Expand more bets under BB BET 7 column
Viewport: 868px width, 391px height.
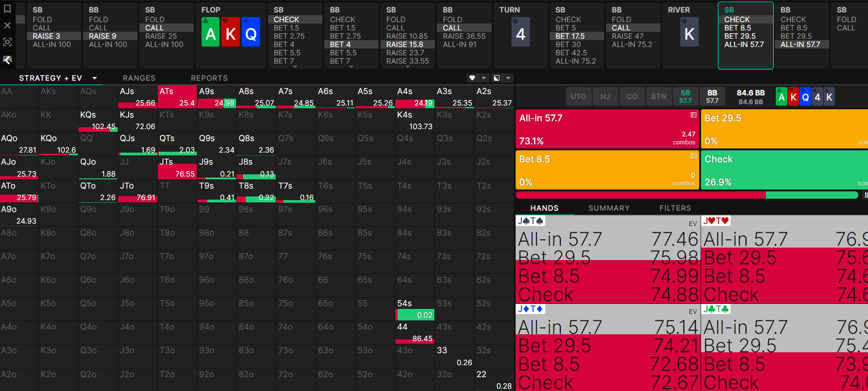point(351,66)
